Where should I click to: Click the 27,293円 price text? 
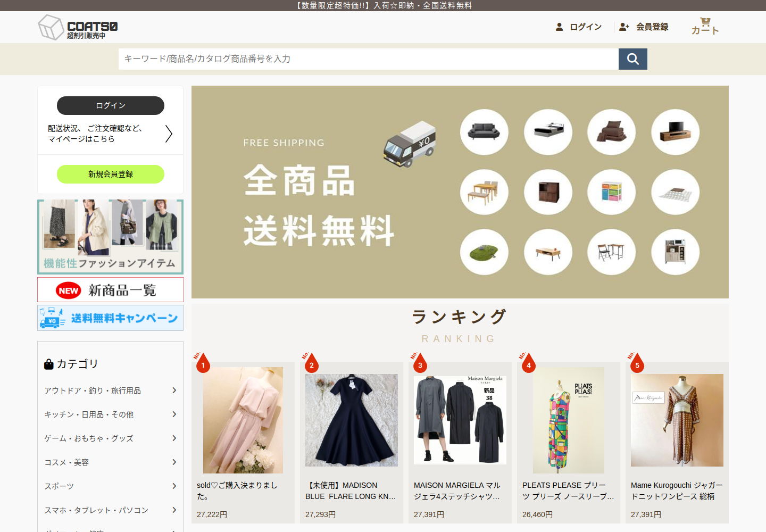[x=320, y=514]
